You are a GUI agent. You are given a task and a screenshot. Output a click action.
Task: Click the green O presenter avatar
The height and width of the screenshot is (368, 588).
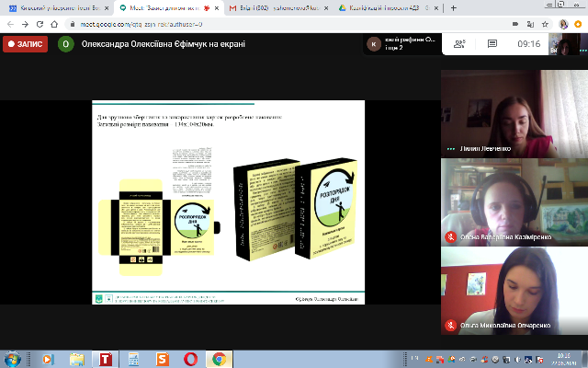66,44
